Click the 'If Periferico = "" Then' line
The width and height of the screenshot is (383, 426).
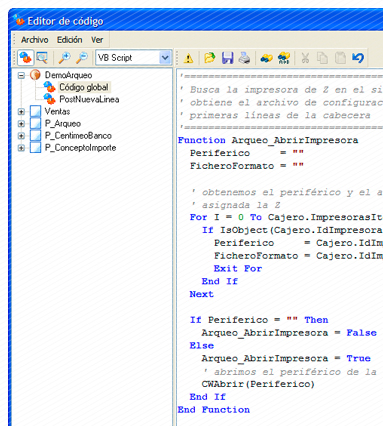259,320
